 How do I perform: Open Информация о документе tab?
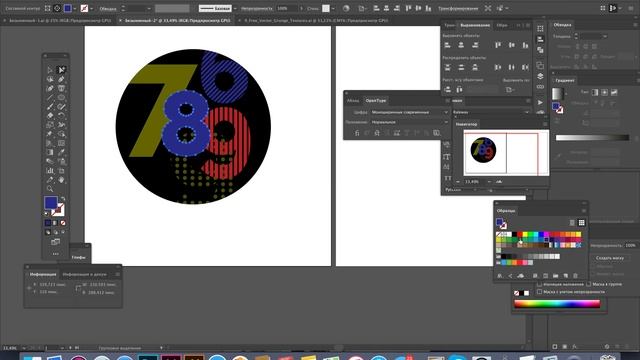point(84,274)
